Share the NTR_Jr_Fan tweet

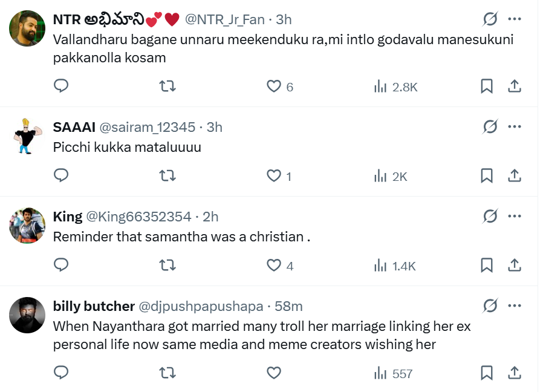515,87
